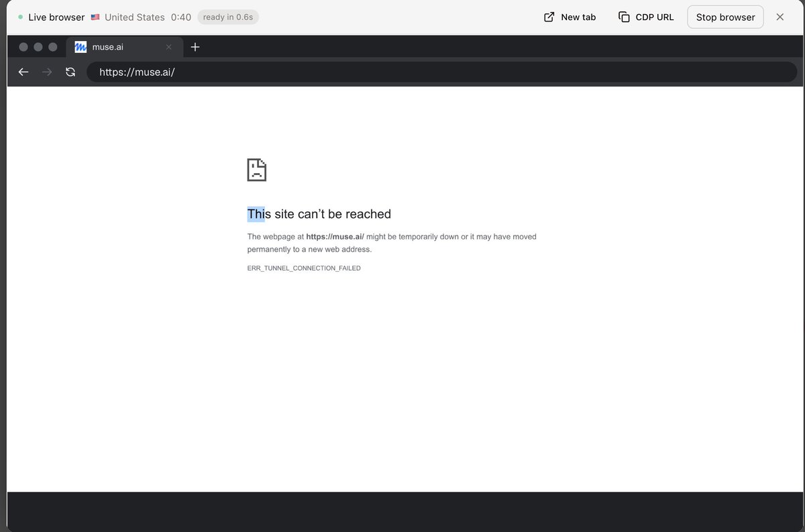Click the US flag icon
Screen dimensions: 805x532
95,17
